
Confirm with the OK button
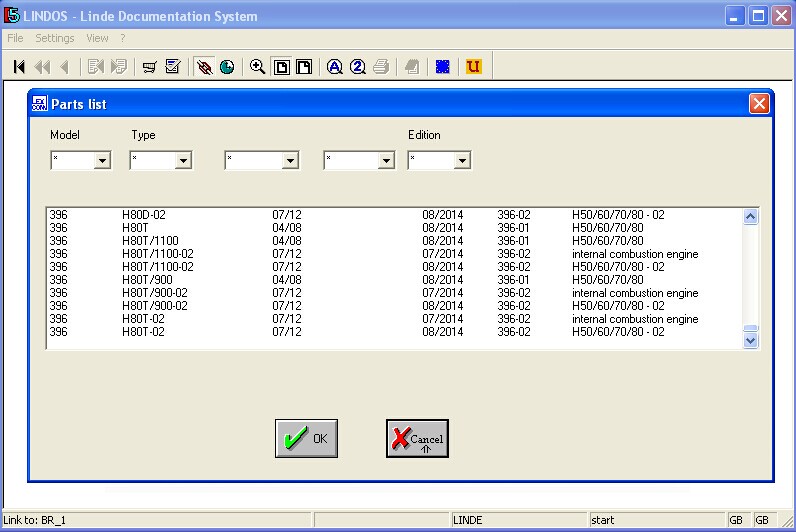point(306,438)
